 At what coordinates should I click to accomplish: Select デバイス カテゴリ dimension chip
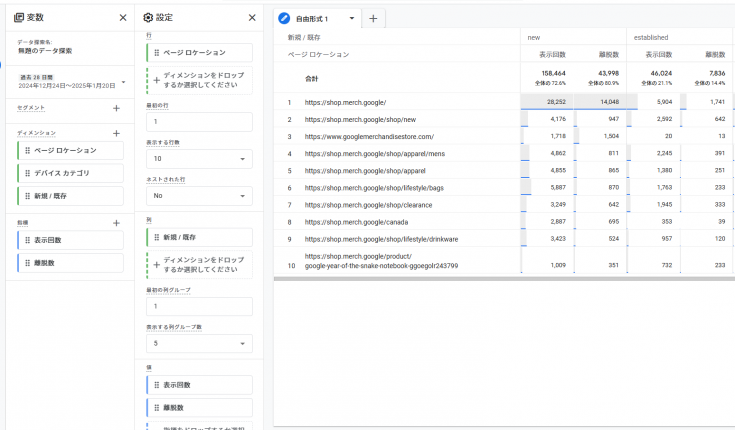pos(70,173)
